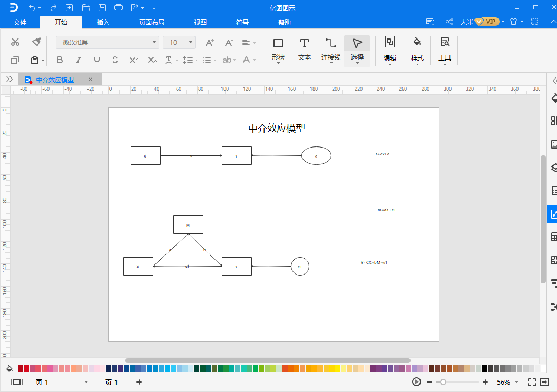Activate the 选择 selection tool

[357, 51]
